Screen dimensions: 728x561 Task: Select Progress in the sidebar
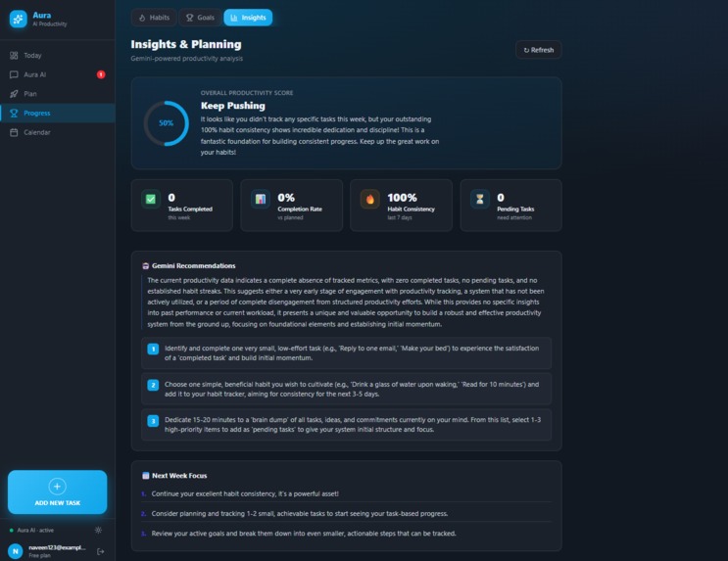[x=58, y=114]
